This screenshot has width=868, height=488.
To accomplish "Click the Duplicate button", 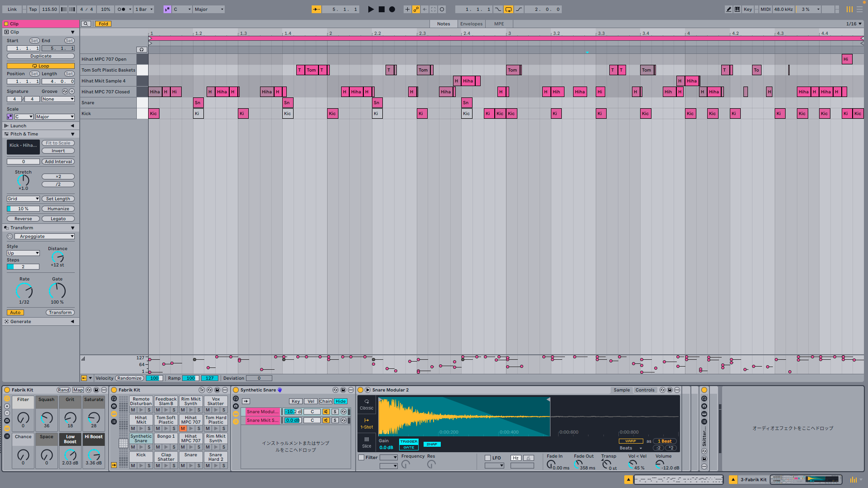I will pyautogui.click(x=41, y=56).
